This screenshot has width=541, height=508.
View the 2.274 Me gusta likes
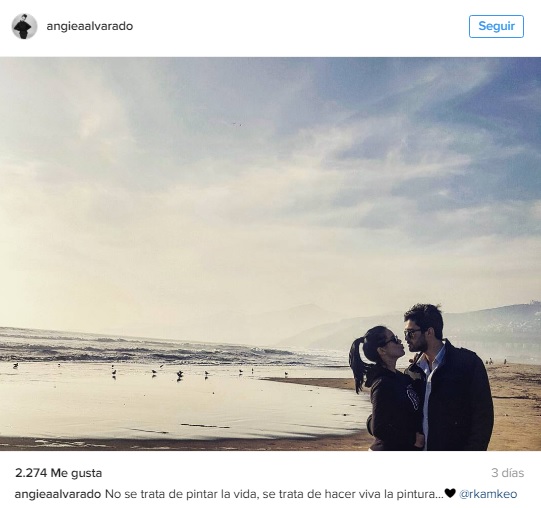[59, 473]
